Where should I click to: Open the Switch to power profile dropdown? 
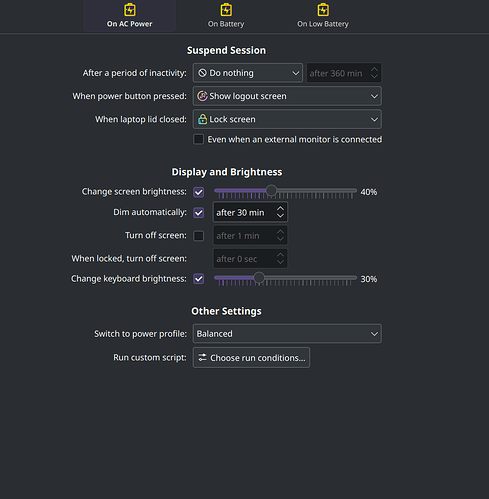(x=287, y=334)
